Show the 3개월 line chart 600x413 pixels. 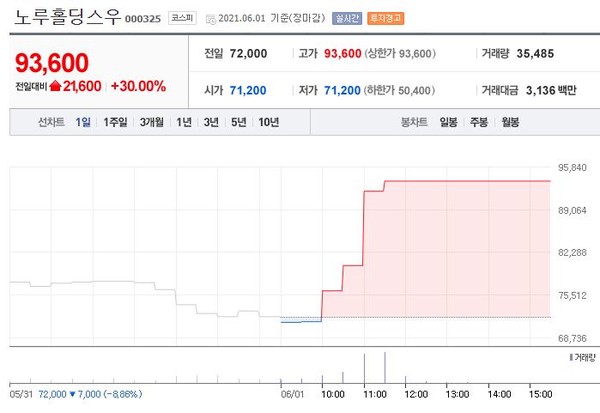tap(151, 122)
